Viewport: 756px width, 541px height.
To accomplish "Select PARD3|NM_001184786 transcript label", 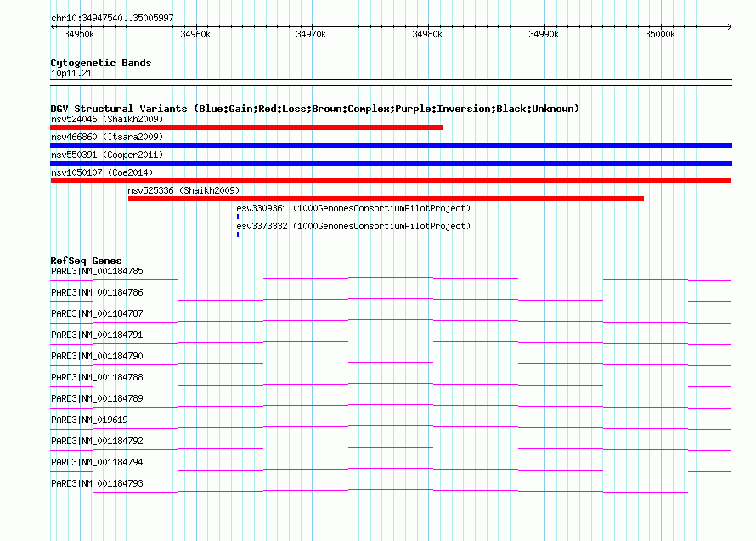I will pos(97,292).
